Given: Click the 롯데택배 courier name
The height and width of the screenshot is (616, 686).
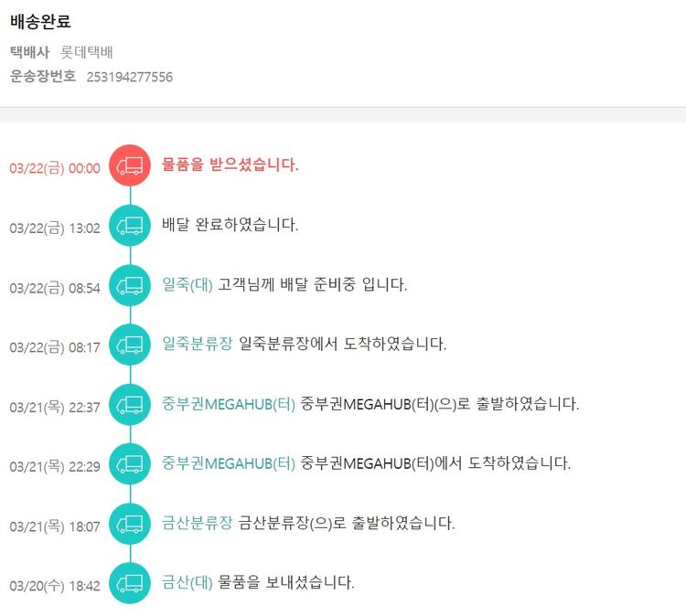Looking at the screenshot, I should (87, 52).
